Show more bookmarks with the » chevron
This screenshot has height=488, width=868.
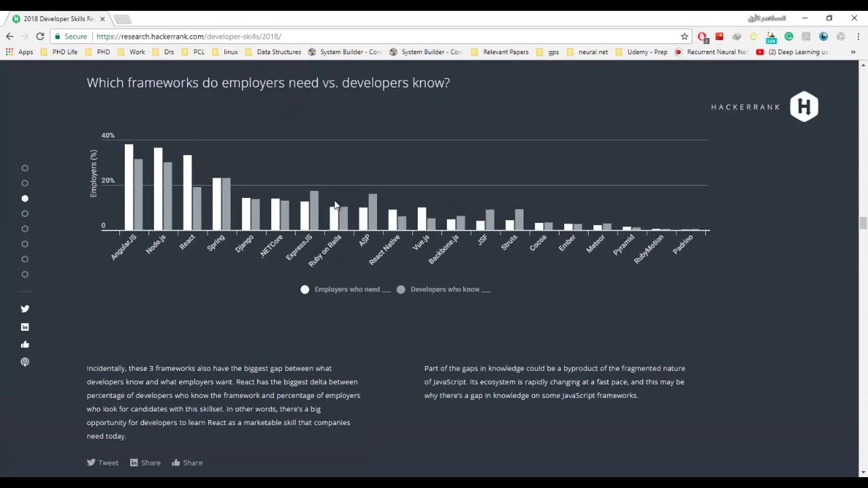[853, 52]
